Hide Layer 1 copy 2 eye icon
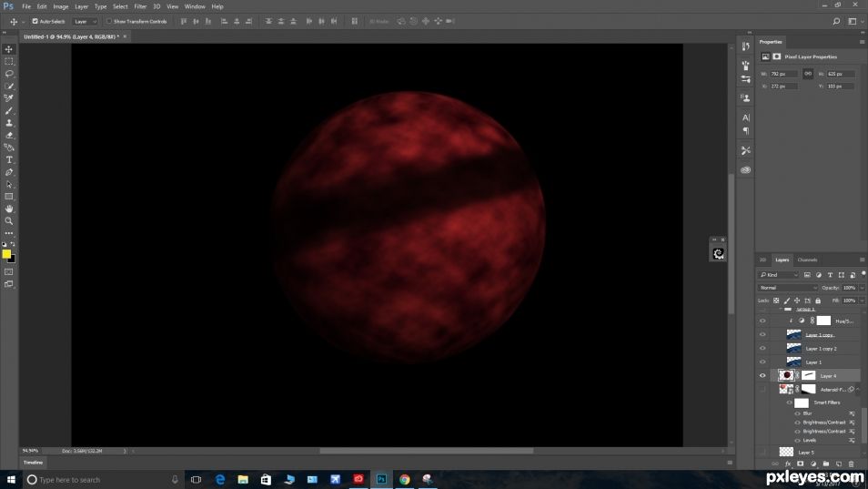 point(762,349)
